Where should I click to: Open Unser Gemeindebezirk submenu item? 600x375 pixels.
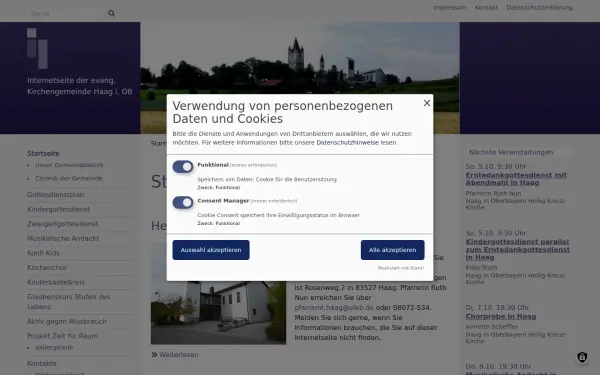click(69, 165)
